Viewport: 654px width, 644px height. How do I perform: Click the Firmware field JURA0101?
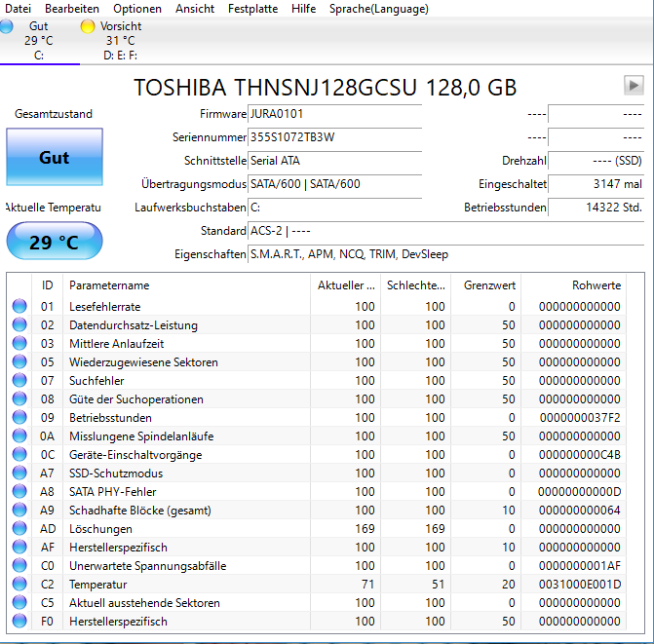[335, 114]
